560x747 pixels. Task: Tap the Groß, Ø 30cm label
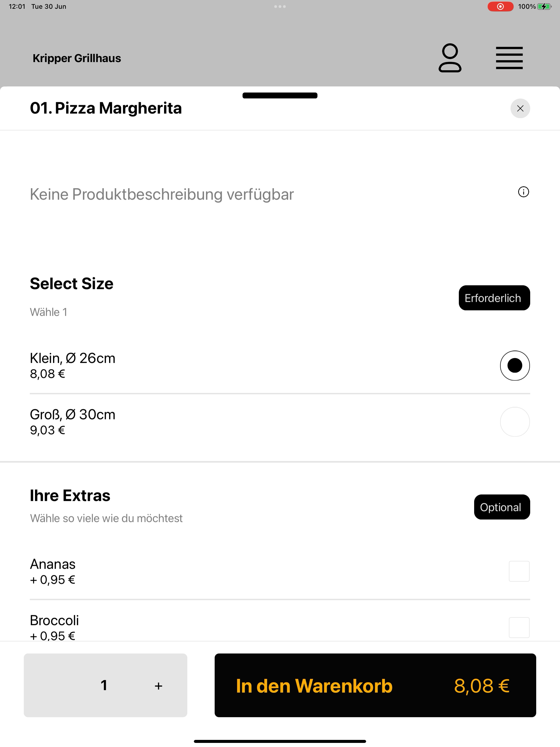pyautogui.click(x=73, y=414)
